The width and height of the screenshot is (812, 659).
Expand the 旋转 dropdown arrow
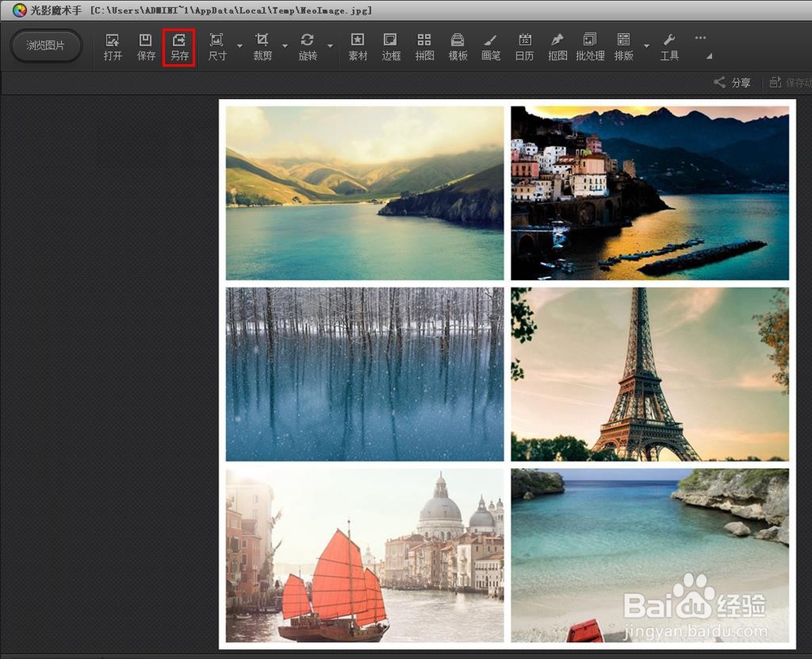[330, 46]
